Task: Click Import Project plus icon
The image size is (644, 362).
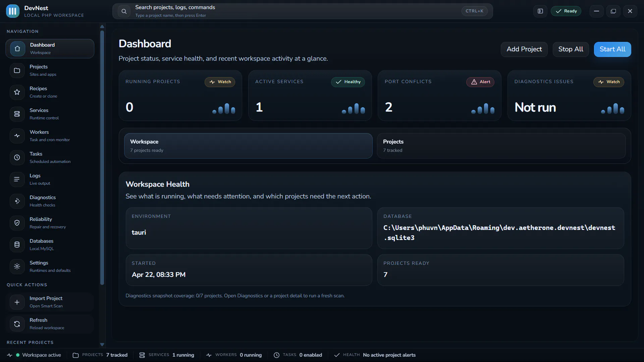Action: point(17,302)
